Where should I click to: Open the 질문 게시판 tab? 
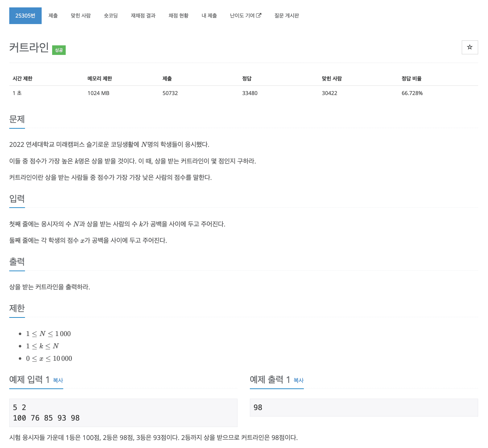tap(287, 16)
